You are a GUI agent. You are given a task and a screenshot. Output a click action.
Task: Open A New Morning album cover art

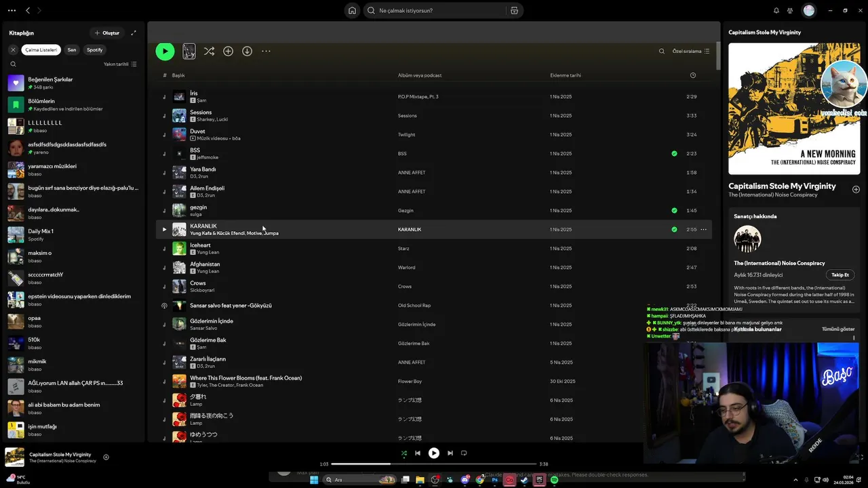click(794, 108)
